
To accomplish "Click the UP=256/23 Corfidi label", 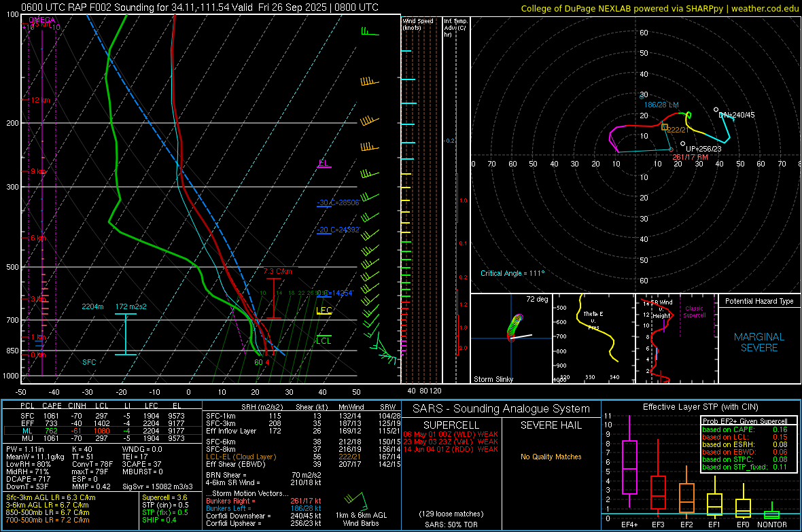I will pyautogui.click(x=704, y=149).
